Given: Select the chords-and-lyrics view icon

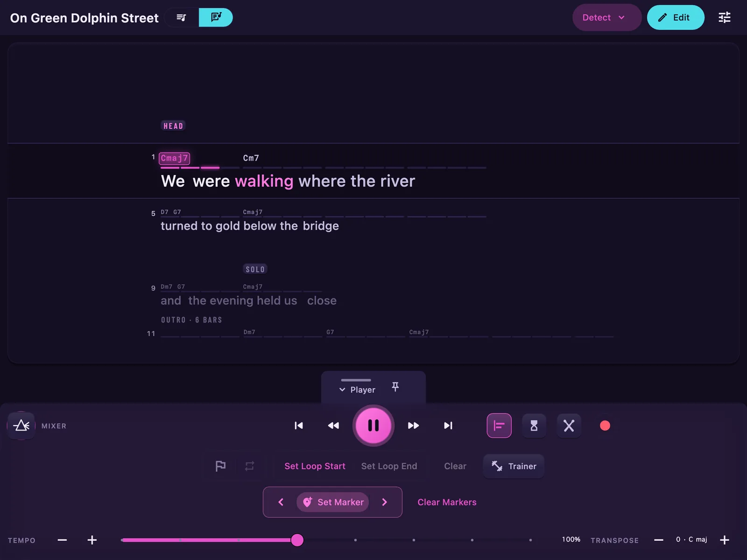Looking at the screenshot, I should (216, 17).
